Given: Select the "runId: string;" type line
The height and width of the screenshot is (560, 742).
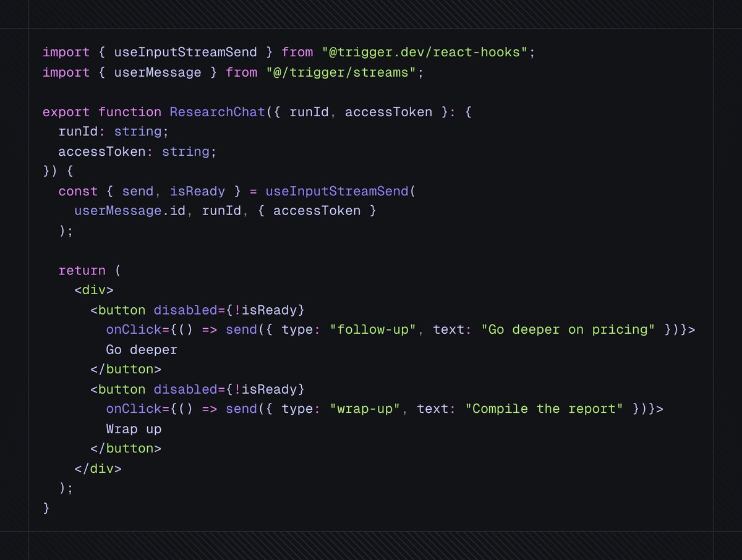Looking at the screenshot, I should click(x=114, y=132).
